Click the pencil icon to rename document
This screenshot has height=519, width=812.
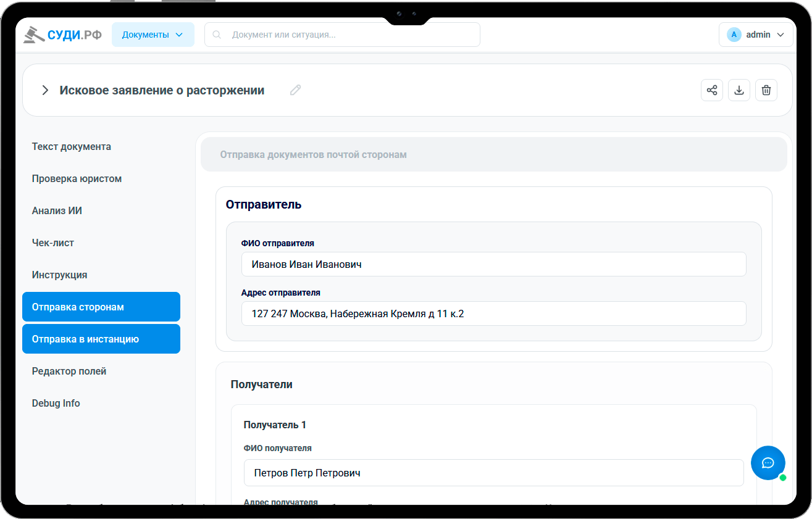(x=296, y=90)
